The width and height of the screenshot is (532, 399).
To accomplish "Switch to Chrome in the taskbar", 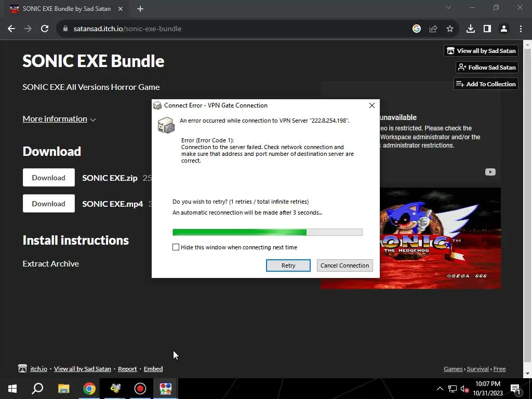I will point(89,389).
